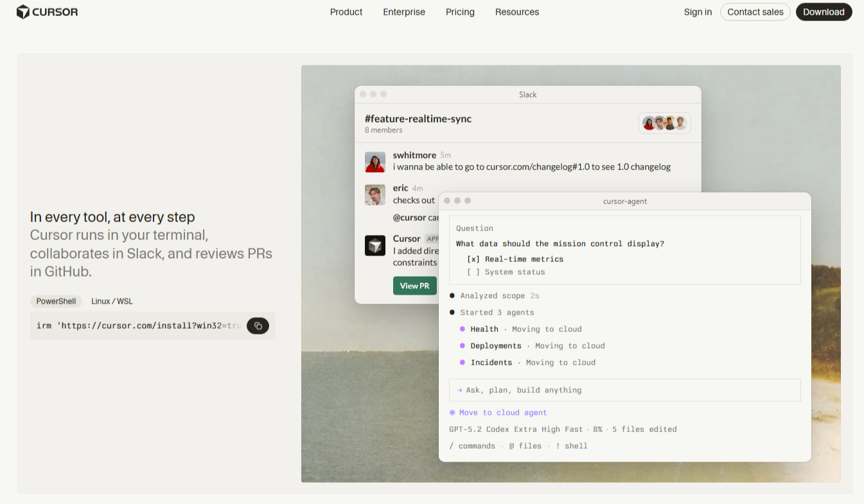864x504 pixels.
Task: Expand the Resources menu
Action: pyautogui.click(x=517, y=12)
